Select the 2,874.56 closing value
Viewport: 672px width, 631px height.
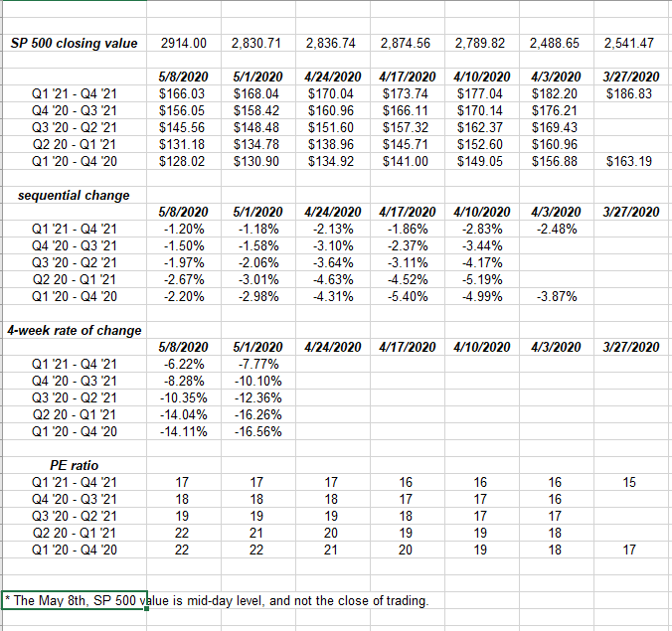pos(406,44)
